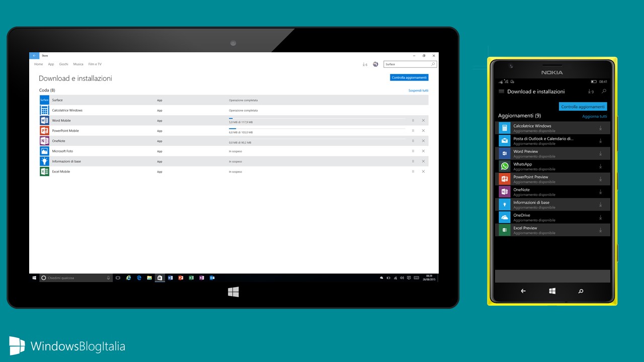
Task: Tap the search icon in phone Store header
Action: (x=604, y=92)
